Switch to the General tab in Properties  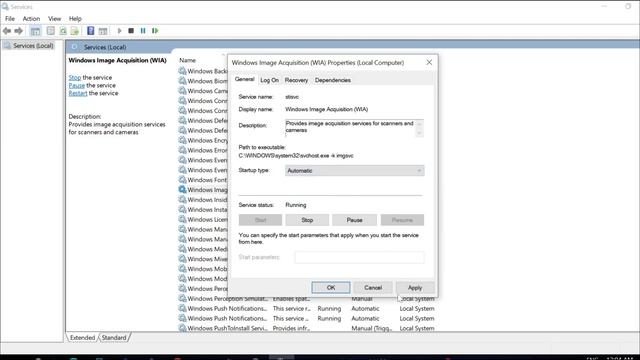point(244,79)
